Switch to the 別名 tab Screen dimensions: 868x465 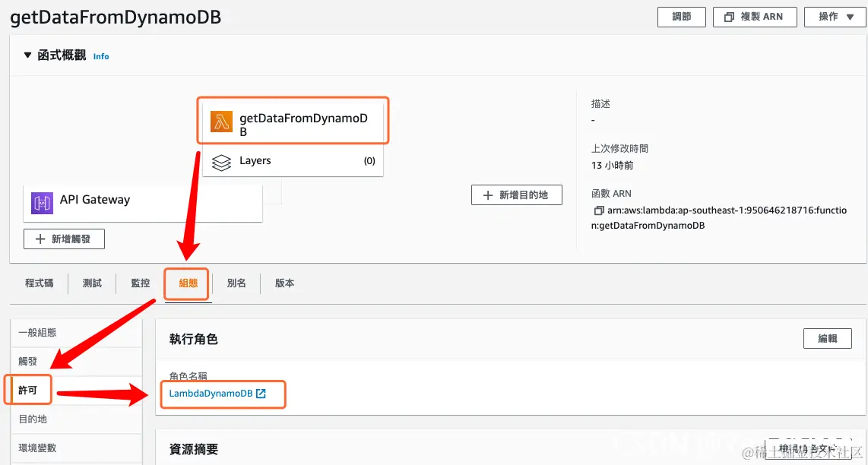236,283
